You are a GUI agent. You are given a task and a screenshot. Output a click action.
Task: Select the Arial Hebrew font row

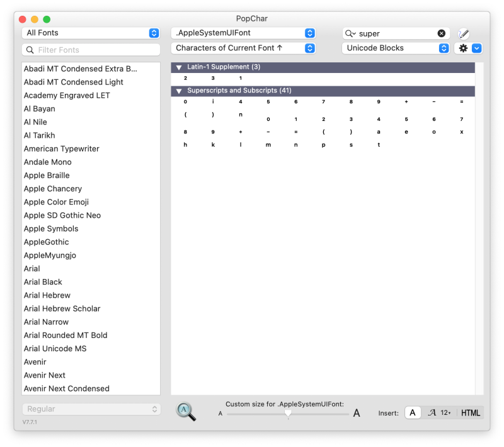click(x=91, y=295)
